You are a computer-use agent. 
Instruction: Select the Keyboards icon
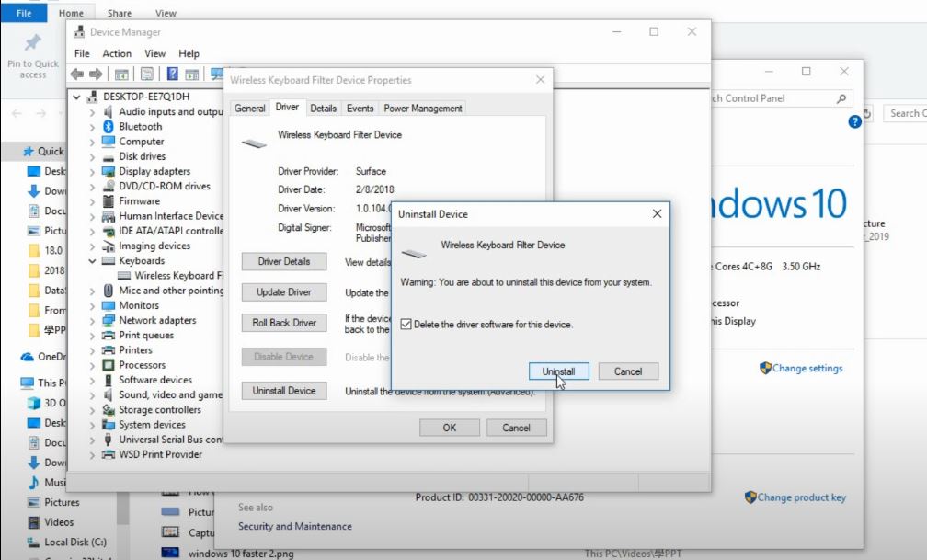point(109,261)
